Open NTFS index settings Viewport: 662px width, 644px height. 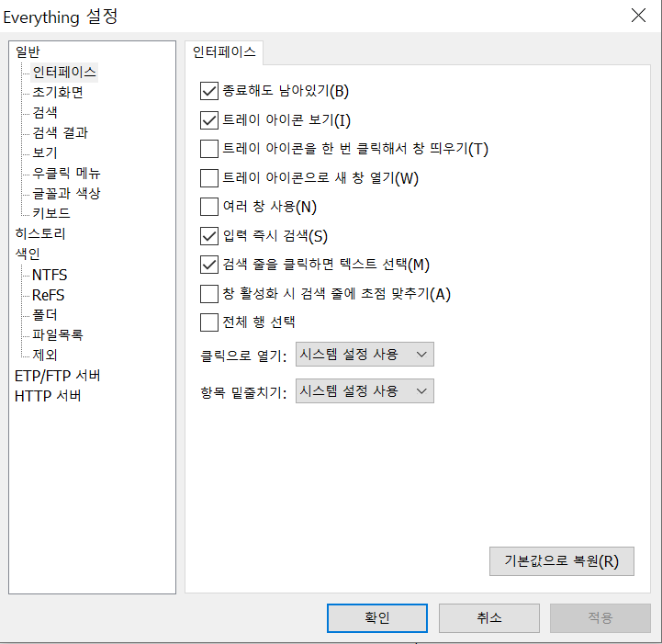50,275
